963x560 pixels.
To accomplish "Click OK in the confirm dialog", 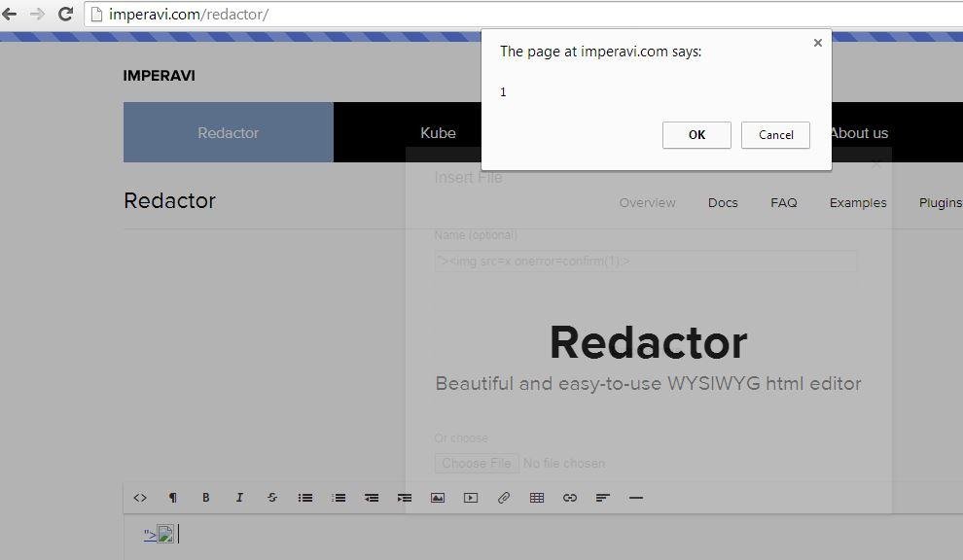I will [x=696, y=135].
